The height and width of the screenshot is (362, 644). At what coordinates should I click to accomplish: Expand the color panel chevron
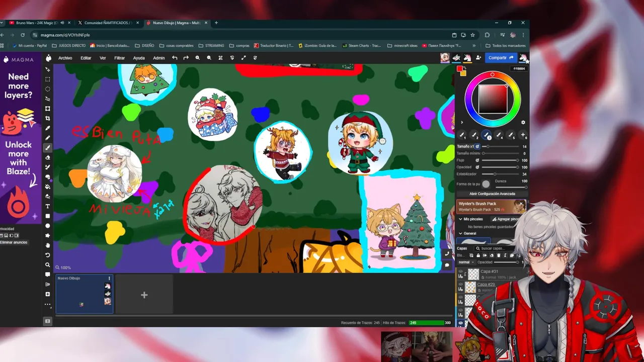coord(462,122)
